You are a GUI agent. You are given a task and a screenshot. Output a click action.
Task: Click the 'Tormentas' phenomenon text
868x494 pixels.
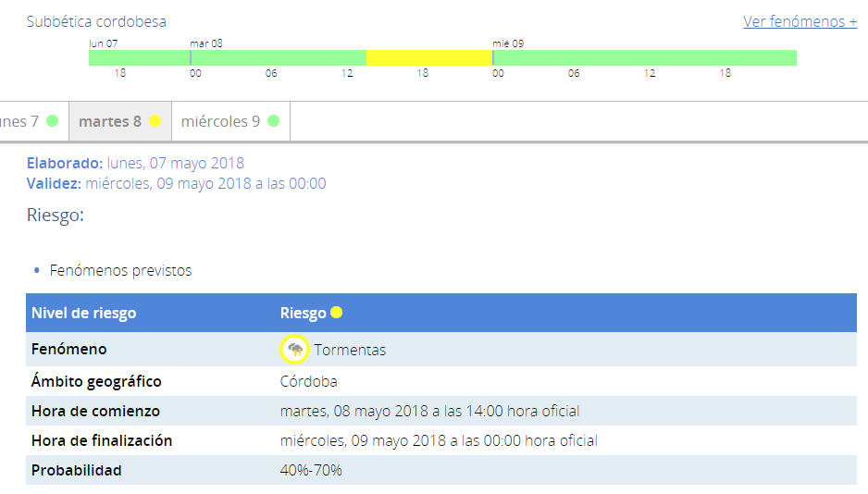(350, 350)
